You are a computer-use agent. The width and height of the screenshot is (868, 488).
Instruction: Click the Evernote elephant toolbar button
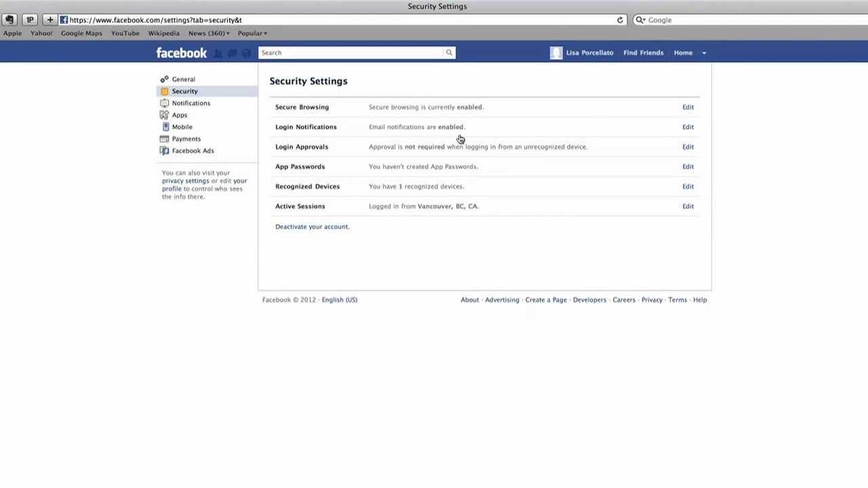pyautogui.click(x=9, y=20)
